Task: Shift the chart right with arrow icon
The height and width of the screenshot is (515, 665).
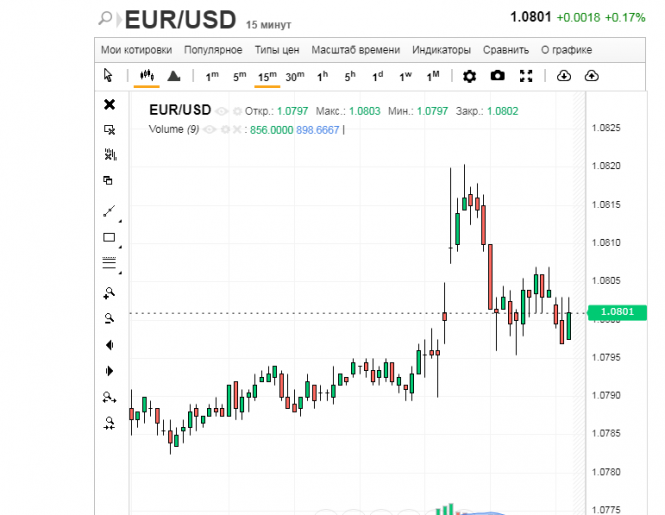Action: 109,371
